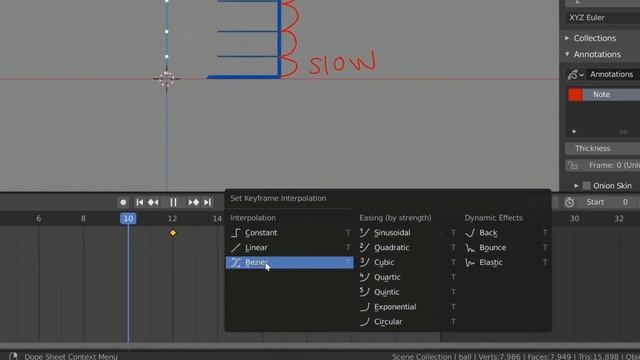The width and height of the screenshot is (640, 360).
Task: Toggle the auto keying record button
Action: click(x=123, y=202)
